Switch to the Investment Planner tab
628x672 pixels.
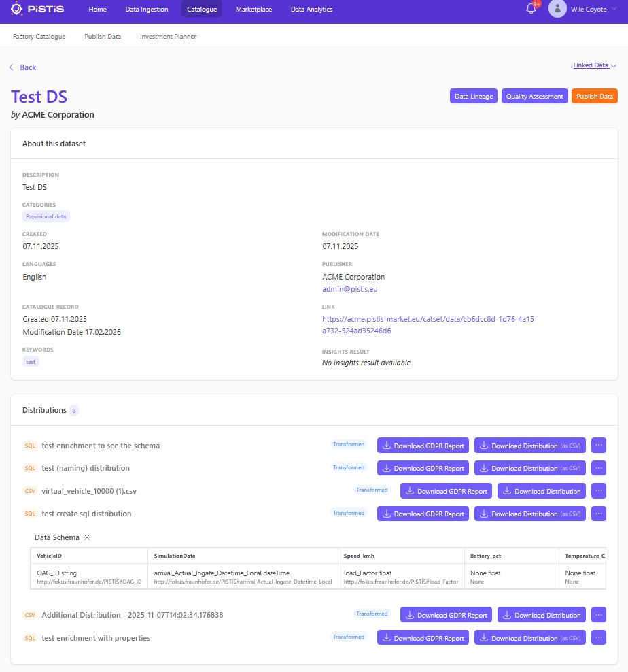(x=168, y=37)
